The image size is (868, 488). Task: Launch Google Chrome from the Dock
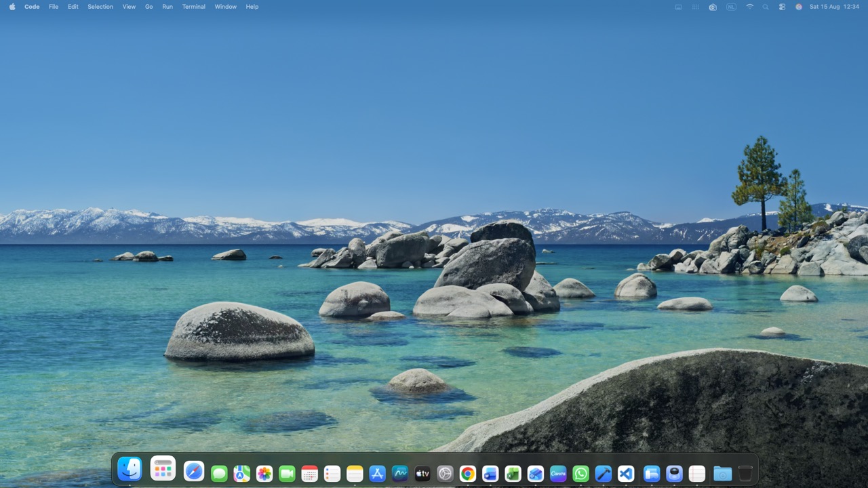point(468,474)
